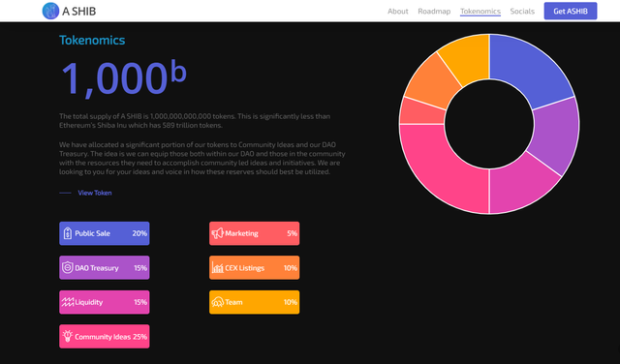The image size is (620, 364).
Task: Select the DAO Treasury 15% card
Action: coord(105,267)
